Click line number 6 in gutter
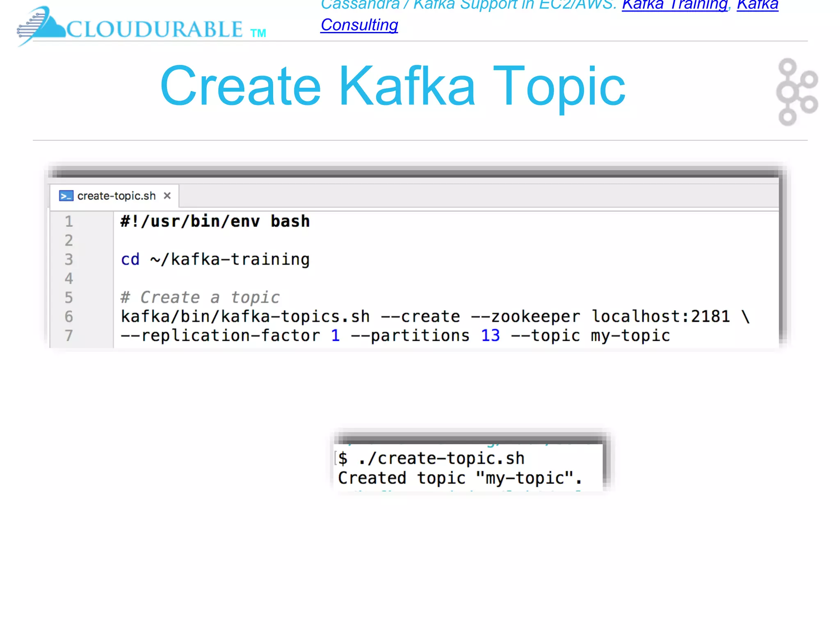 (x=68, y=317)
